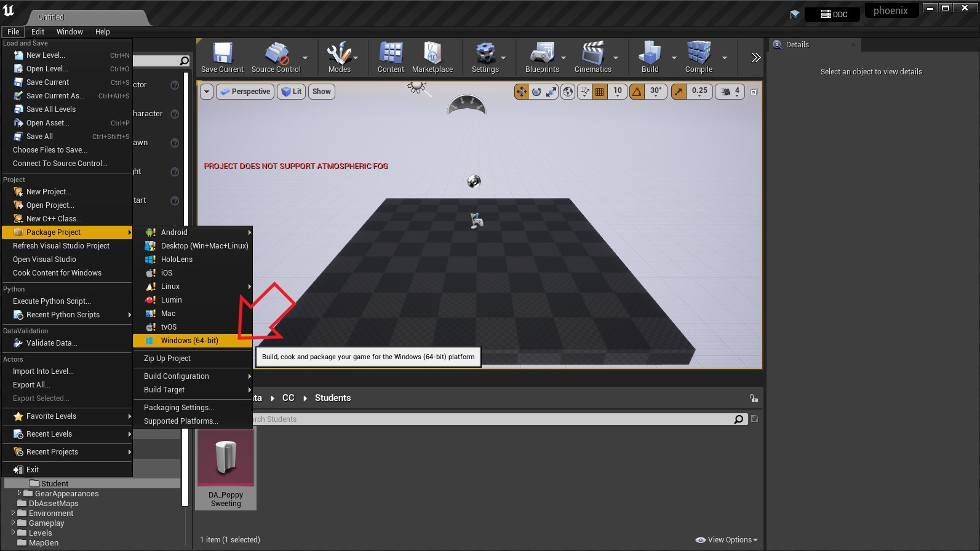Expand the toolbar overflow chevrons
Viewport: 980px width, 551px height.
tap(756, 58)
